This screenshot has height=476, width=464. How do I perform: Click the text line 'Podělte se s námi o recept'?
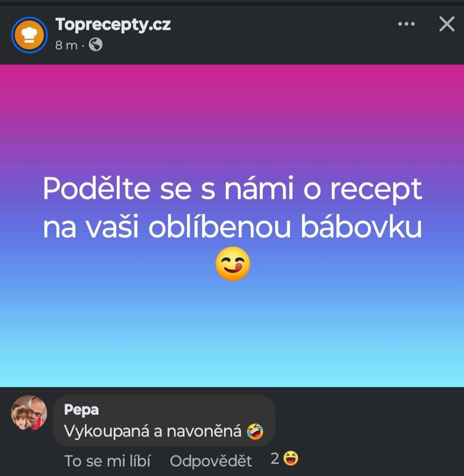tap(232, 189)
